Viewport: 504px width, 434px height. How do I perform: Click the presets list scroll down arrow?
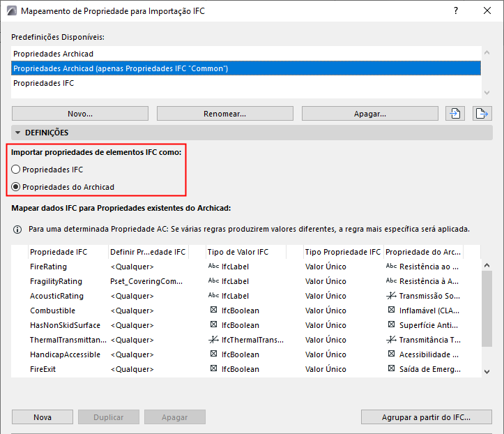click(x=487, y=93)
